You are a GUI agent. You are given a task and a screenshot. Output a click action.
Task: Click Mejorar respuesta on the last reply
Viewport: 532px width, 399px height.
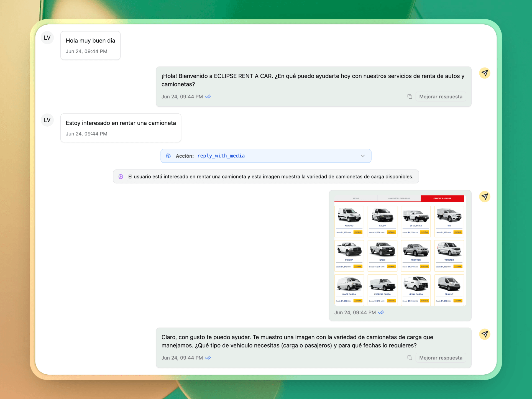pyautogui.click(x=441, y=358)
